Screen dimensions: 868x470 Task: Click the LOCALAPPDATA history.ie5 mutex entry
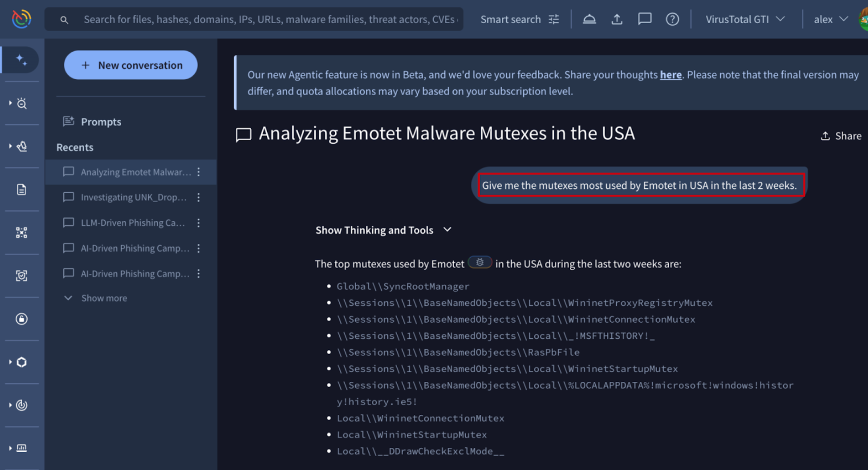(x=565, y=393)
